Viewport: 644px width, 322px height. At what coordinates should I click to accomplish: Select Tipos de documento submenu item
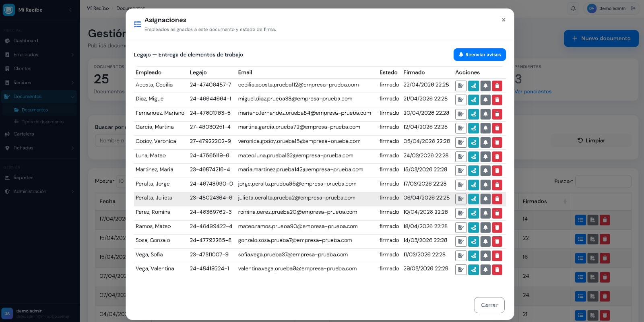click(x=39, y=122)
